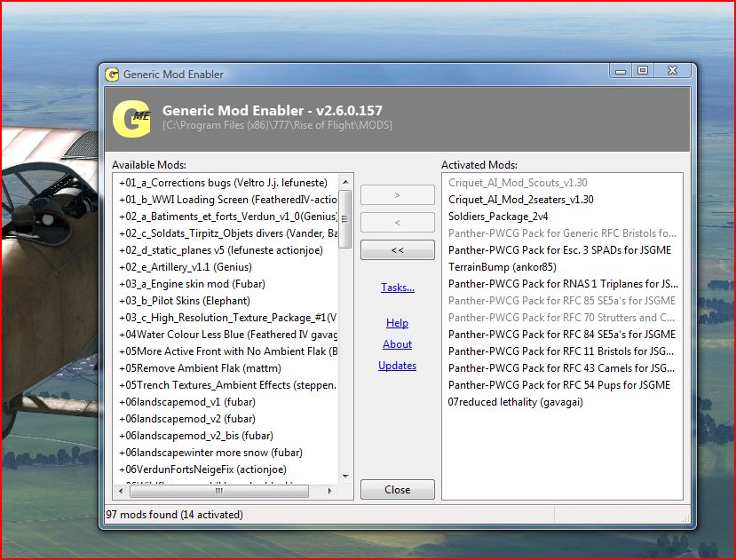Image resolution: width=736 pixels, height=560 pixels.
Task: Click the '97 mods found' status text
Action: click(x=175, y=515)
